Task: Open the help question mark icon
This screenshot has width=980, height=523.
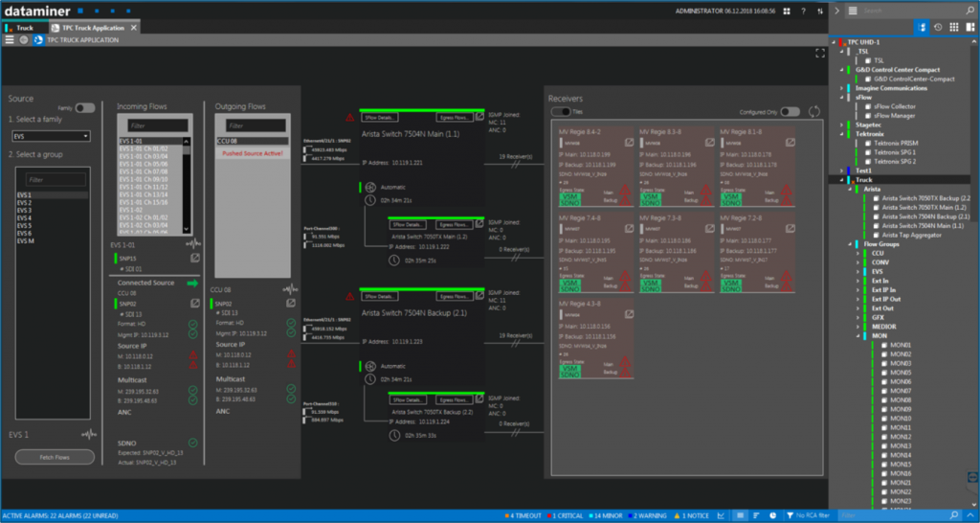Action: 804,11
